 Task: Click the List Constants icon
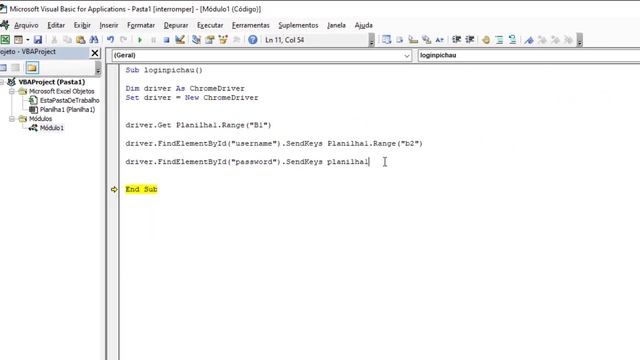(x=400, y=40)
